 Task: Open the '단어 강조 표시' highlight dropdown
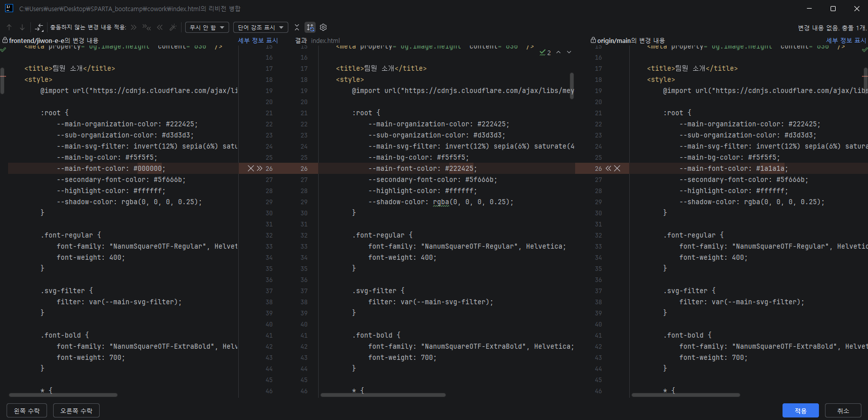(x=261, y=27)
